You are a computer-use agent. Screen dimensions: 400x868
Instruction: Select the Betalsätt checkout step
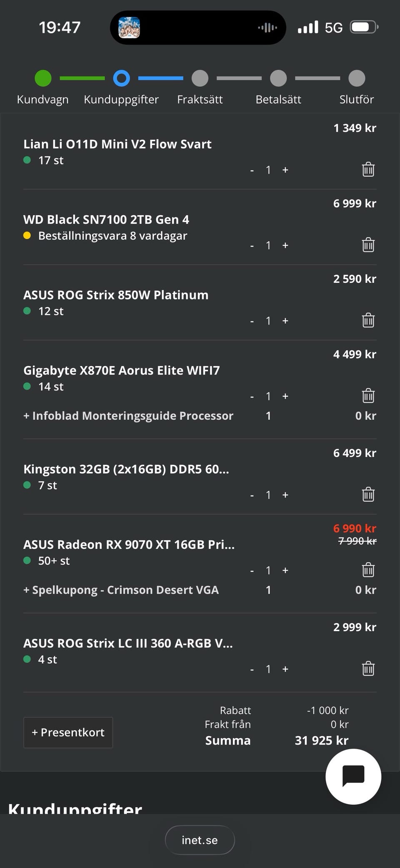tap(278, 78)
